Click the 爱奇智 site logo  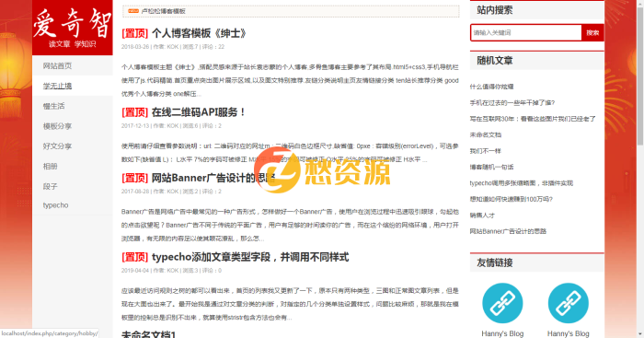pos(73,28)
